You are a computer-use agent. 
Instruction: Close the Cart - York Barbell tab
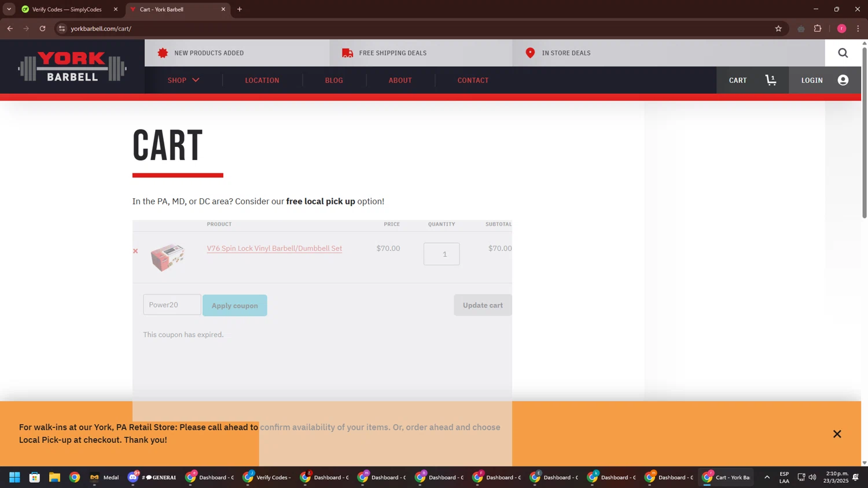pos(223,9)
